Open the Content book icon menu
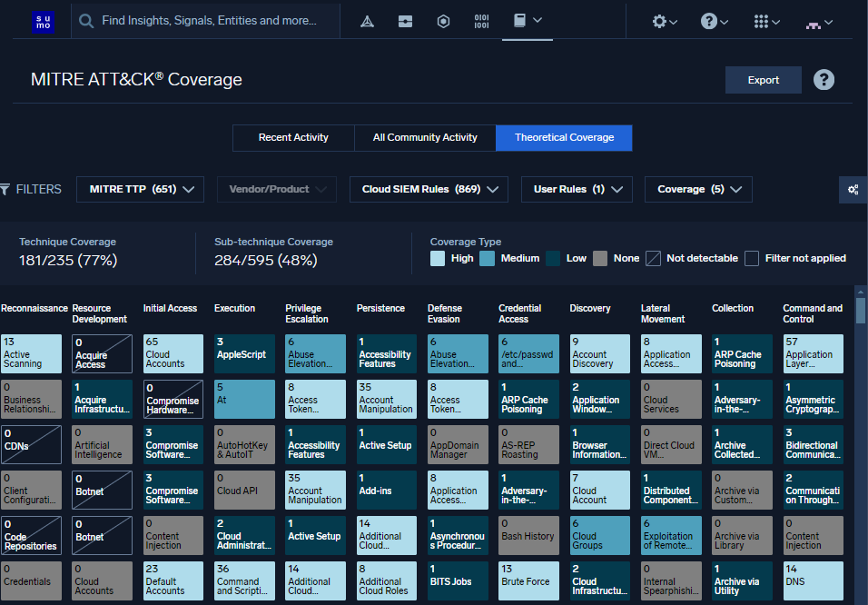Screen dimensions: 868x605 tap(527, 21)
